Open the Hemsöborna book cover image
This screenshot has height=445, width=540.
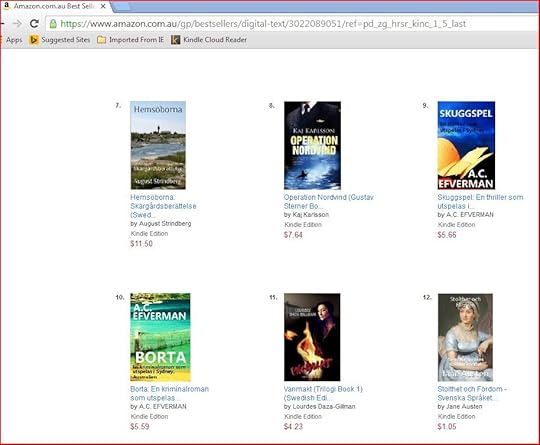(x=158, y=145)
